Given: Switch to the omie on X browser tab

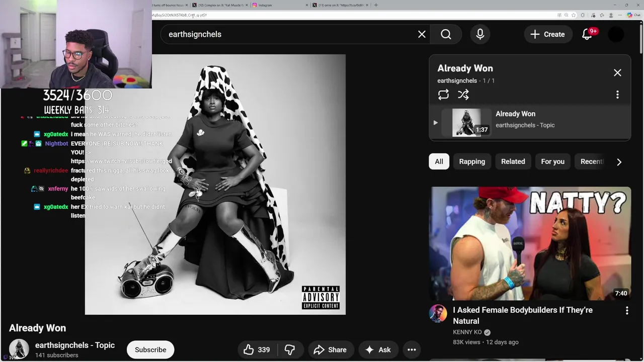Looking at the screenshot, I should pyautogui.click(x=340, y=5).
